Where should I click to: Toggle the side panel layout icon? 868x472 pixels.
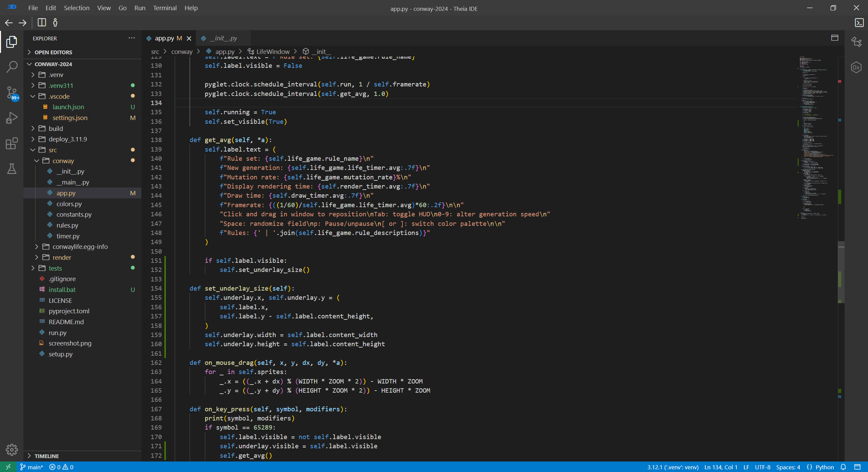[41, 22]
